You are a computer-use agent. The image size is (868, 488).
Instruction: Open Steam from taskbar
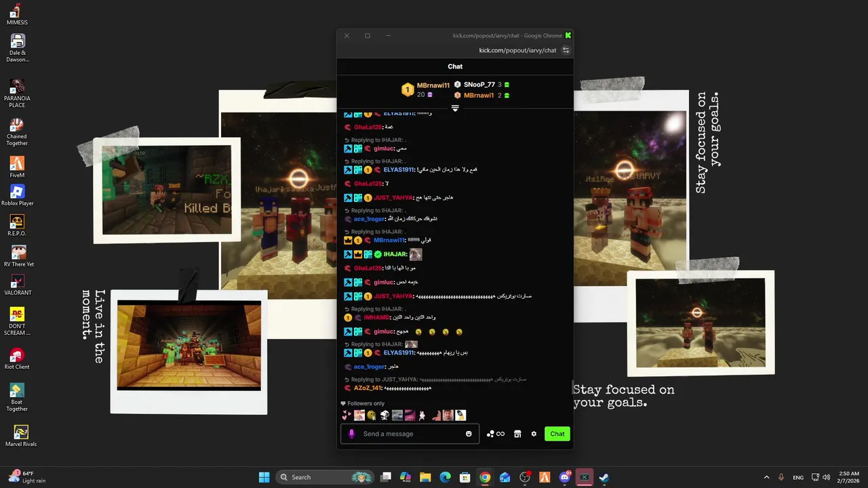pyautogui.click(x=604, y=477)
